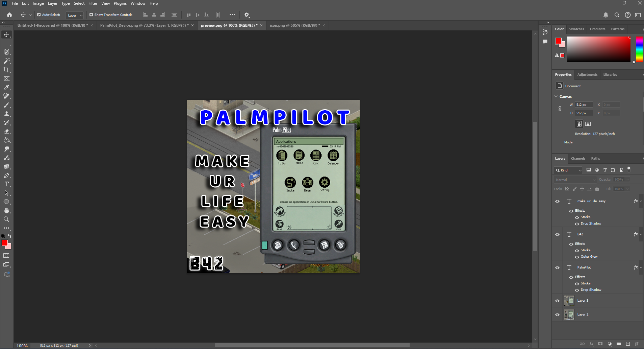Image resolution: width=644 pixels, height=349 pixels.
Task: Select the Pen tool
Action: [x=6, y=175]
